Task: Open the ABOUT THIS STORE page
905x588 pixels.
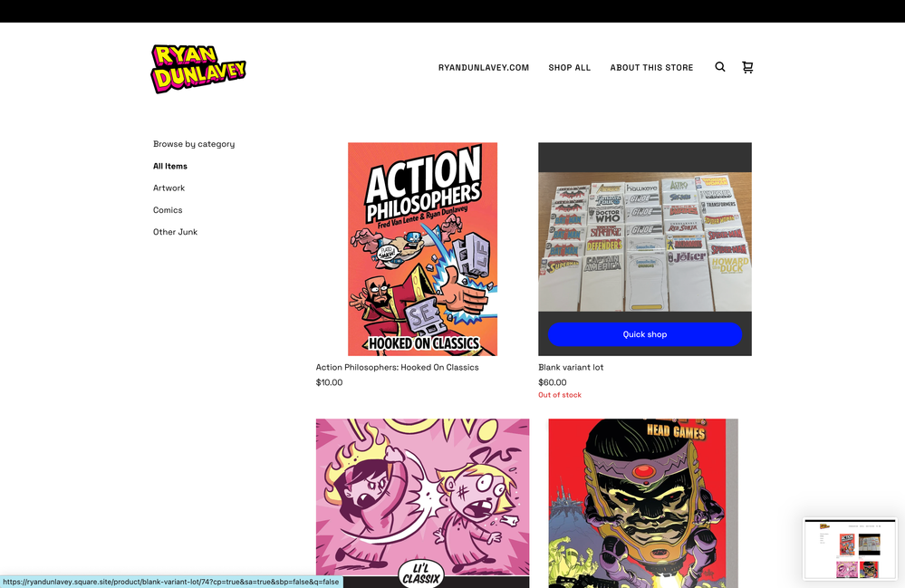Action: pos(651,68)
